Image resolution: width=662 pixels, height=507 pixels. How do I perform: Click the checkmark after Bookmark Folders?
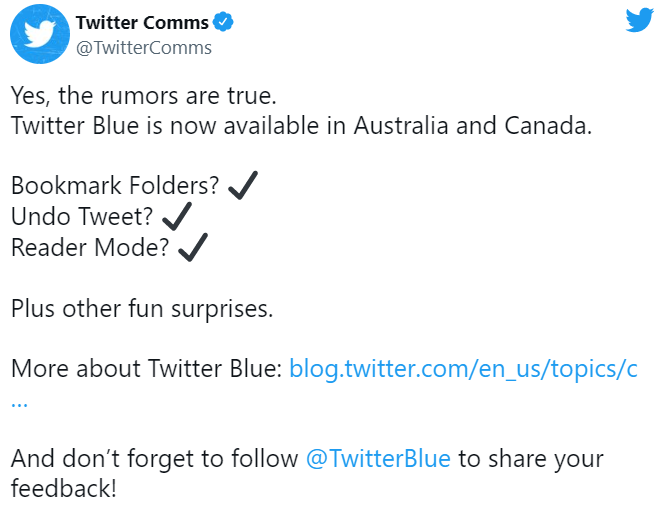[x=243, y=185]
